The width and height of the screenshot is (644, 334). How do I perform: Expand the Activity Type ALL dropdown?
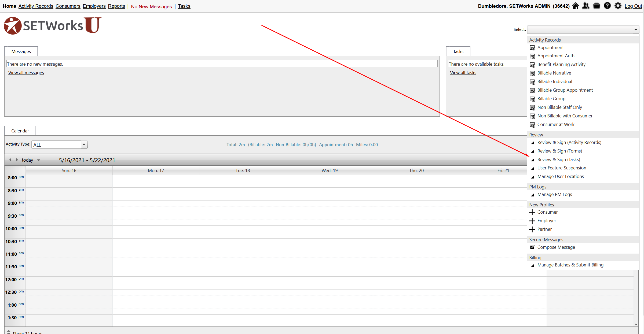84,145
